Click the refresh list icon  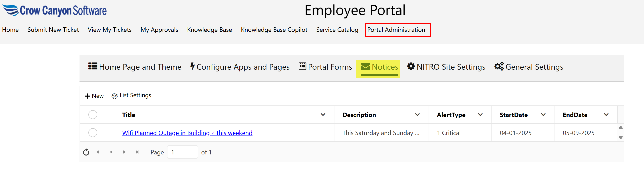[86, 152]
